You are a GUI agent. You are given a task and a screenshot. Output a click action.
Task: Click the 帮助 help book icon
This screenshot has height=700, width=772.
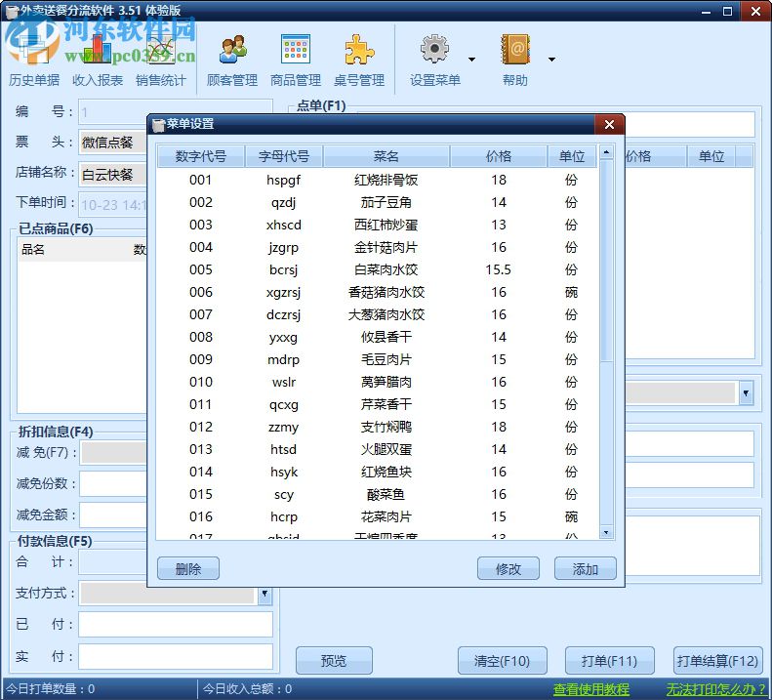(x=514, y=51)
